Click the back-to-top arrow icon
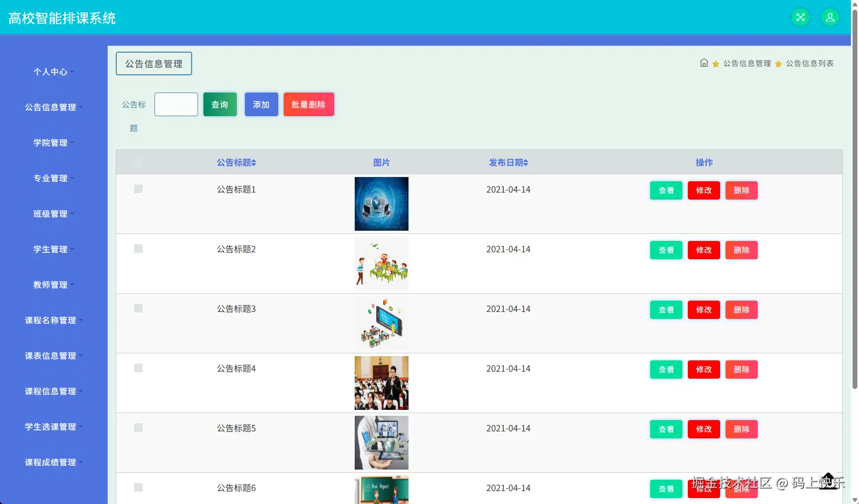Screen dimensions: 859x504 [x=828, y=480]
